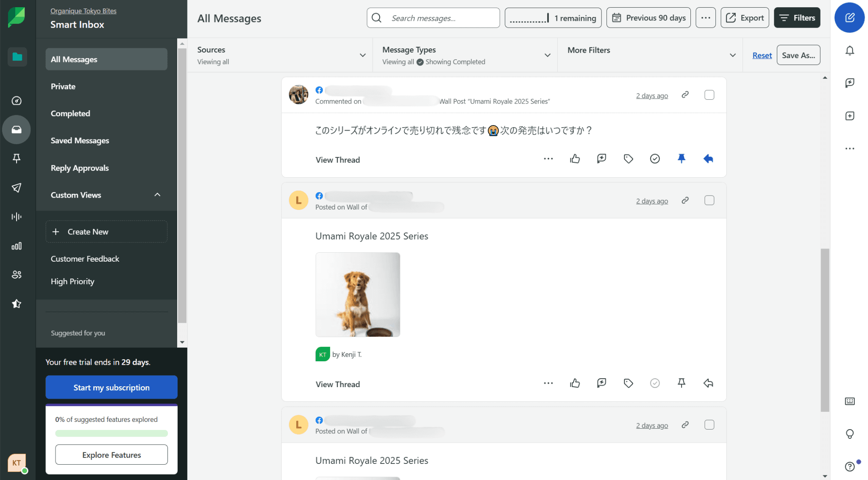This screenshot has height=480, width=868.
Task: Expand the Sources filter dropdown
Action: [x=362, y=55]
